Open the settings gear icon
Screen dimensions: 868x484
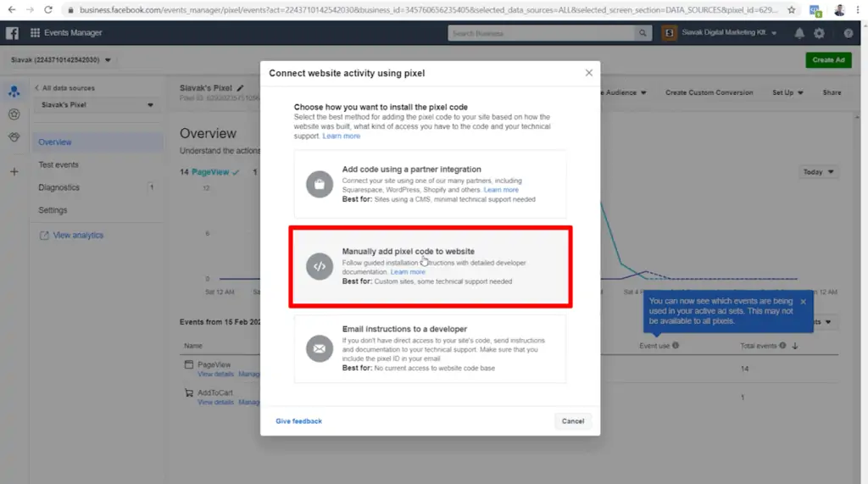[x=820, y=33]
